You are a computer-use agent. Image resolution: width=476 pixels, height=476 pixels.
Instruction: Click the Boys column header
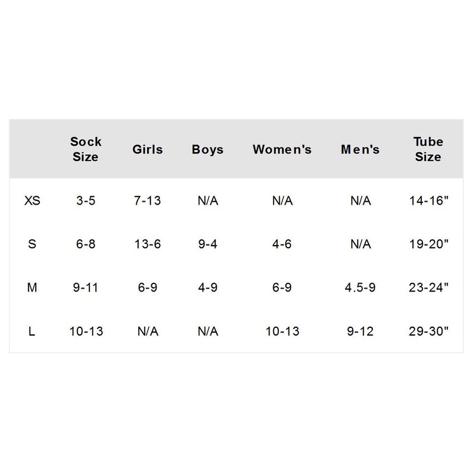tap(208, 150)
